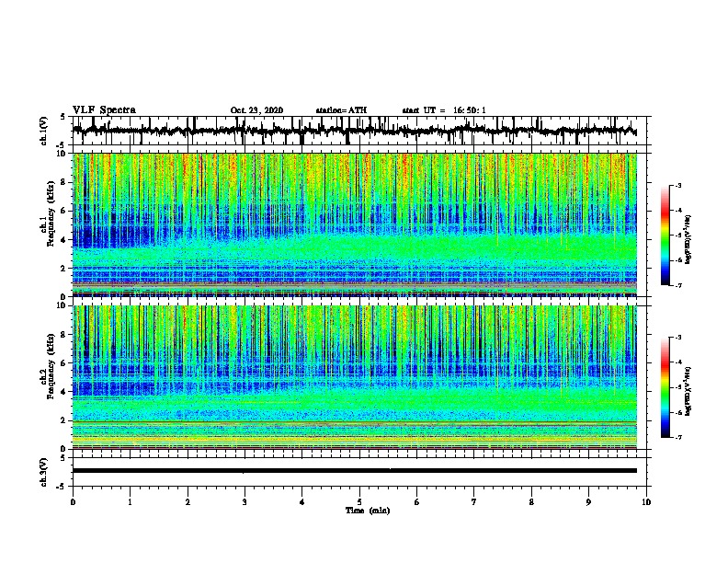The height and width of the screenshot is (563, 728).
Task: Click the "VLF Spectra" title text
Action: (104, 110)
